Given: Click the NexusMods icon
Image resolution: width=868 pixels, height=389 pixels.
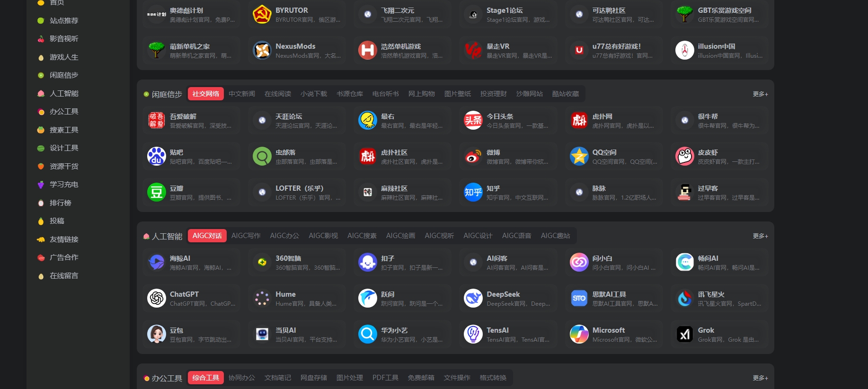Looking at the screenshot, I should (262, 50).
